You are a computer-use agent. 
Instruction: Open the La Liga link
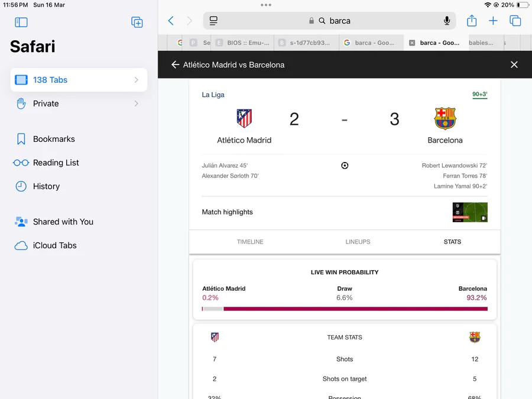pos(213,95)
